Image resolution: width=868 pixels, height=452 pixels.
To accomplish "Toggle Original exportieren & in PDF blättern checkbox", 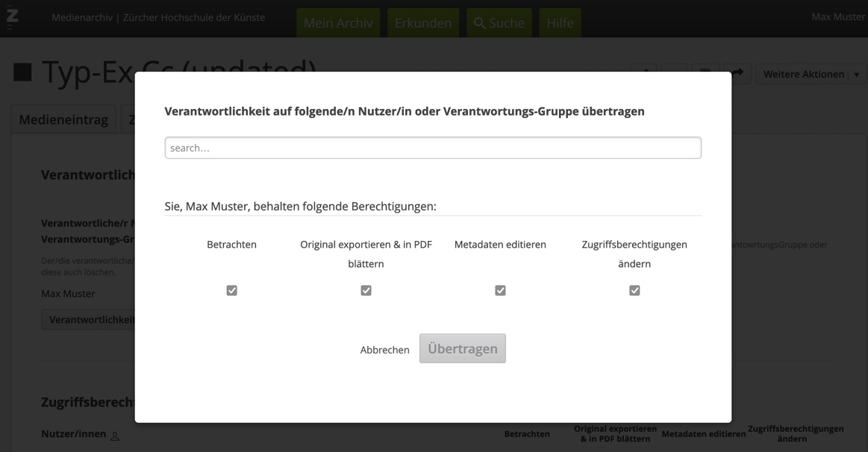I will pyautogui.click(x=366, y=290).
